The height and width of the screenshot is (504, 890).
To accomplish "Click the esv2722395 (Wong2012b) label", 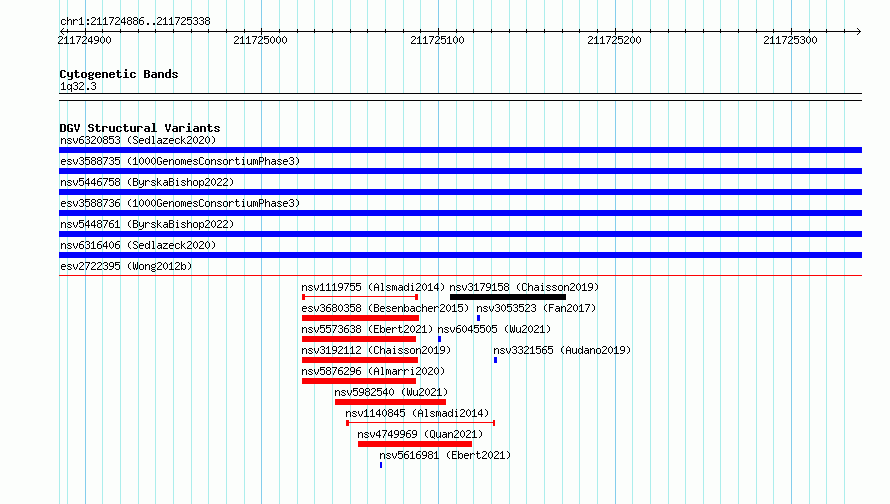I will pyautogui.click(x=126, y=266).
